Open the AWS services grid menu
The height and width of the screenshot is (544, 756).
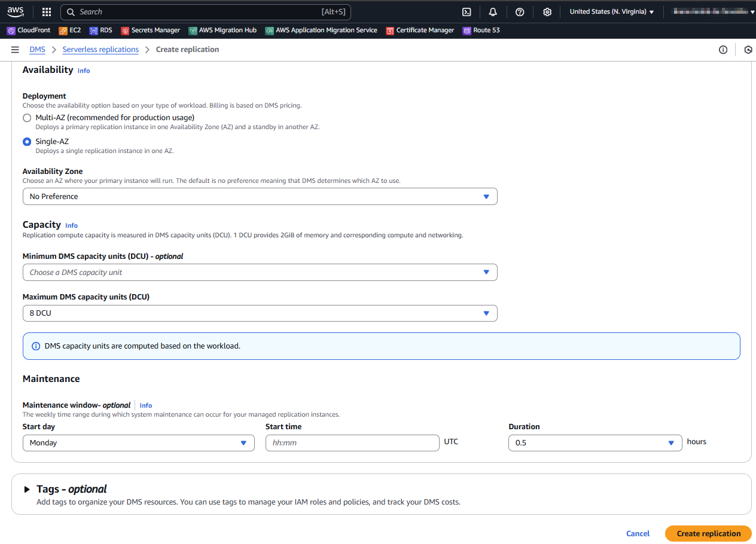click(x=47, y=12)
